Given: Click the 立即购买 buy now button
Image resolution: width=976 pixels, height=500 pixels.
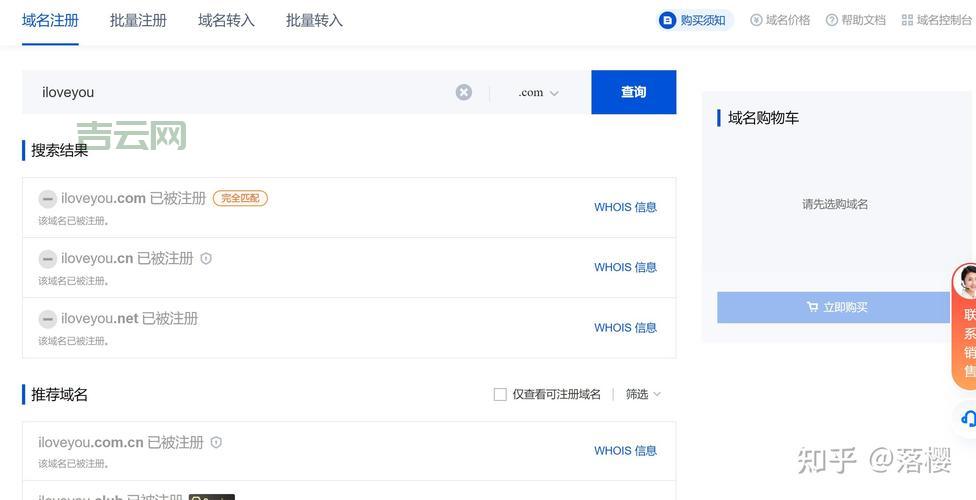Looking at the screenshot, I should pos(833,307).
